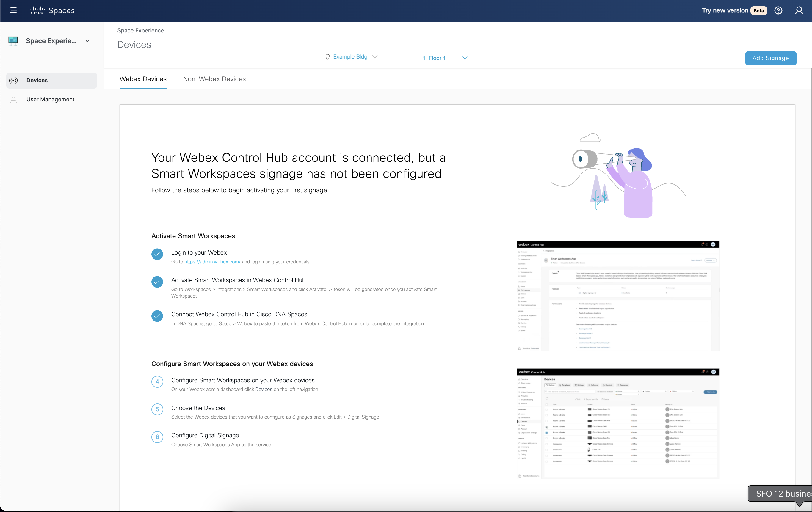812x512 pixels.
Task: Click the Space Experience monitor icon
Action: 13,40
